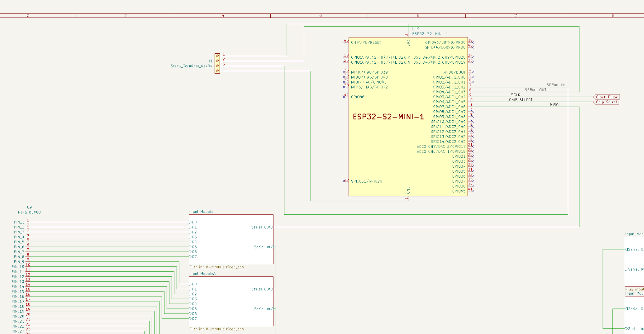Click the MISO net label
The height and width of the screenshot is (334, 644).
point(554,105)
